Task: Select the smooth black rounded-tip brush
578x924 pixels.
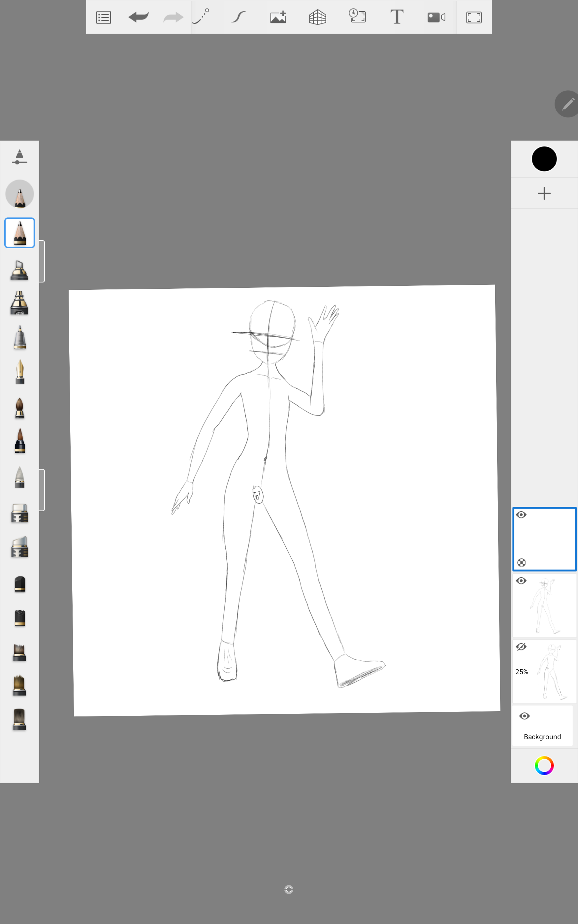Action: pos(19,584)
